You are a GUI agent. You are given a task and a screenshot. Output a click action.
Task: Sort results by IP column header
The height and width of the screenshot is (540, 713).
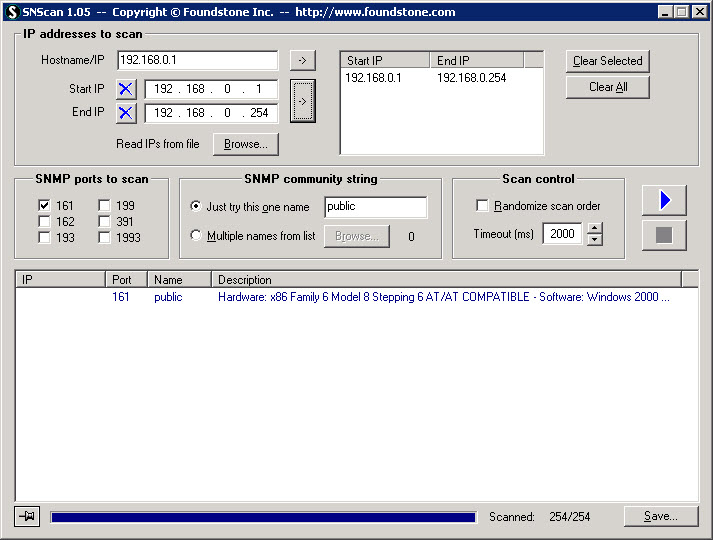60,280
